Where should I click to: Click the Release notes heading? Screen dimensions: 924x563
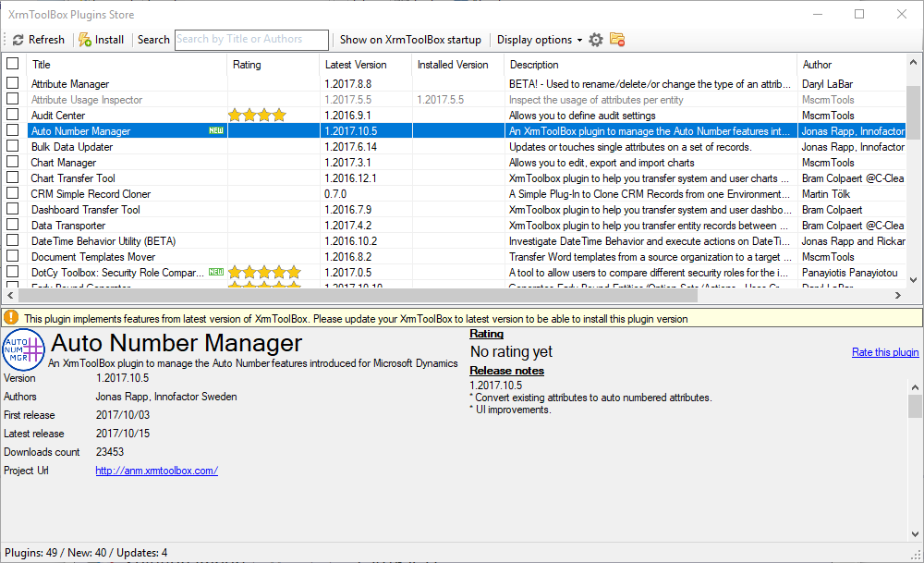tap(506, 371)
